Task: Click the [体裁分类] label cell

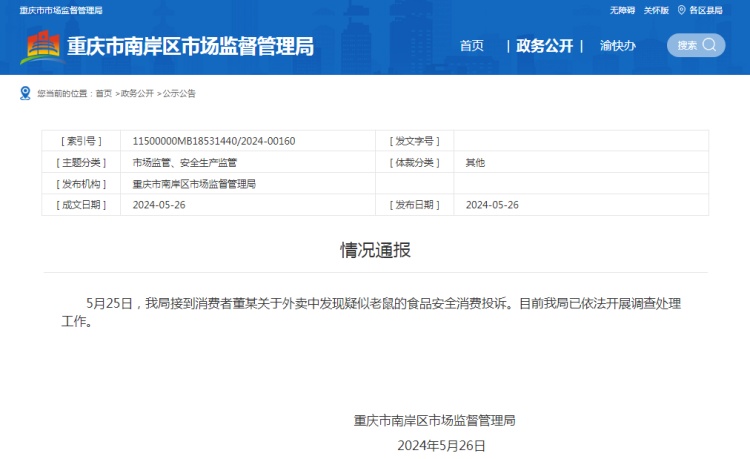Action: pyautogui.click(x=415, y=163)
